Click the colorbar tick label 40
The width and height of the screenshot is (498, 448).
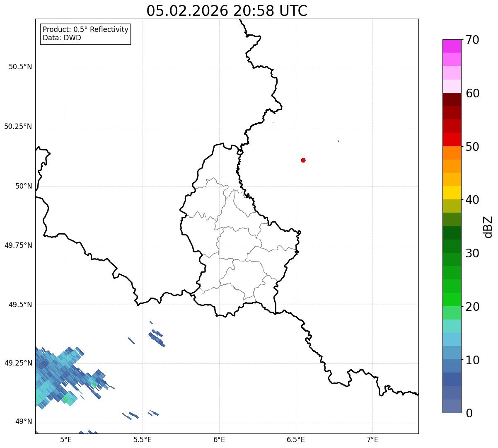pos(472,200)
